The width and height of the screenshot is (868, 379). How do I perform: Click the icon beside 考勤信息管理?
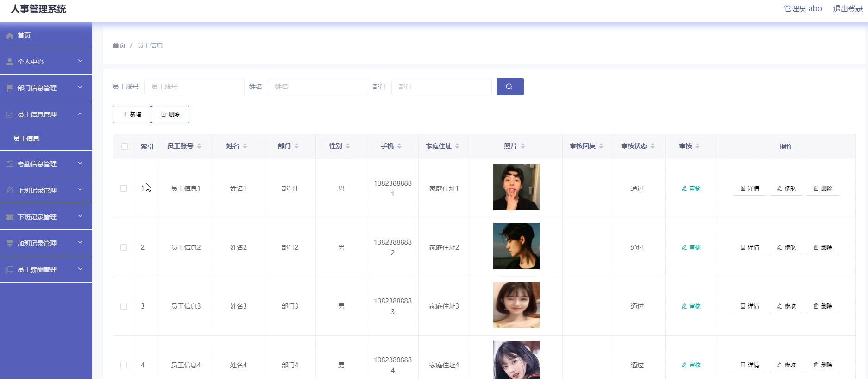click(x=9, y=164)
